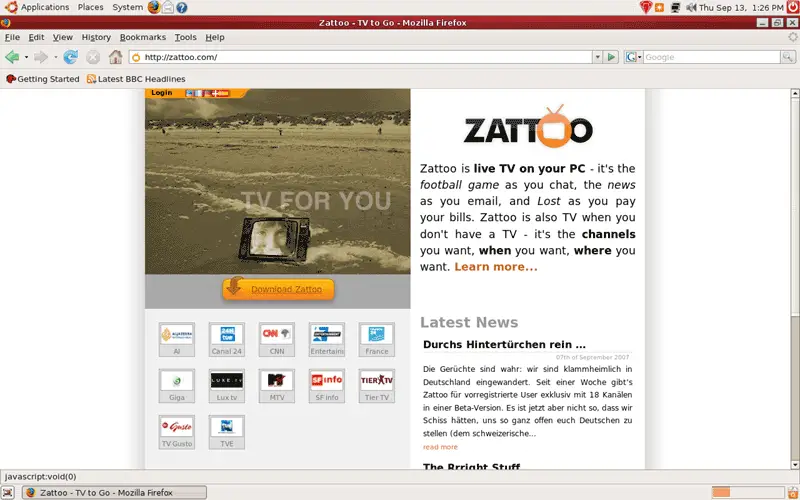800x500 pixels.
Task: Click the page vertical scrollbar
Action: tap(795, 279)
